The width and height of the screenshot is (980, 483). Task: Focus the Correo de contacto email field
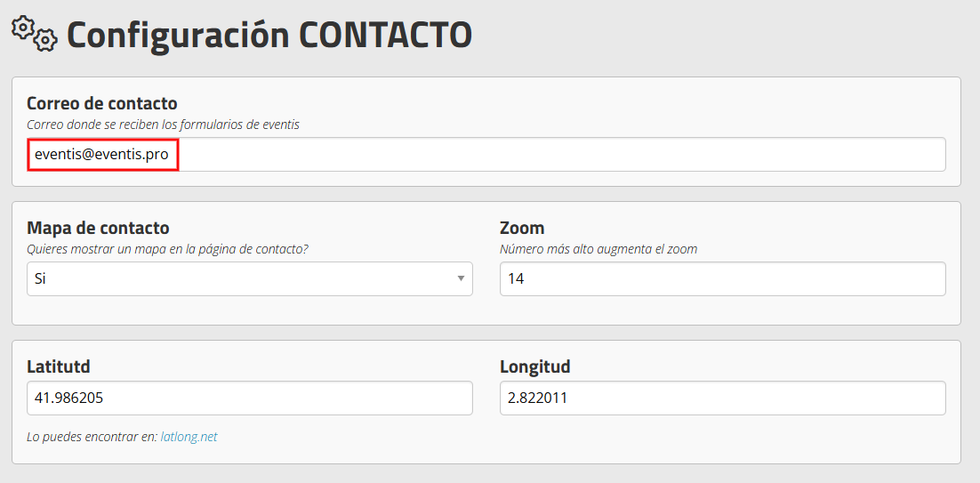click(486, 155)
